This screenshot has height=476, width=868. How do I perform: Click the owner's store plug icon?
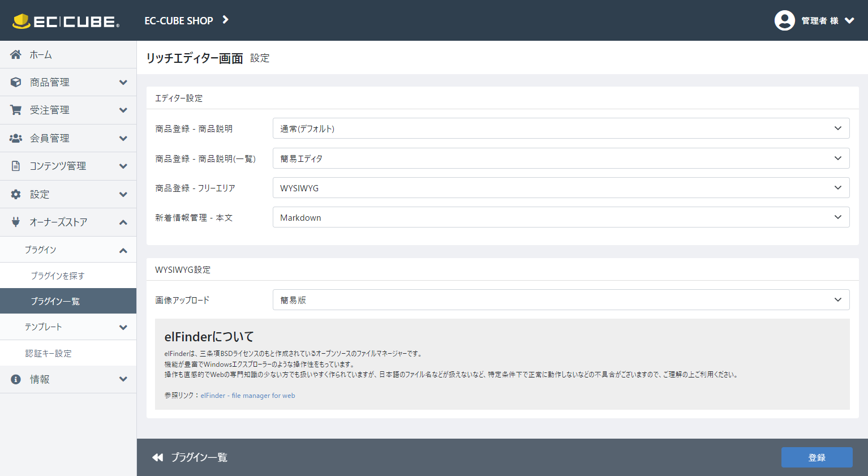pyautogui.click(x=16, y=222)
